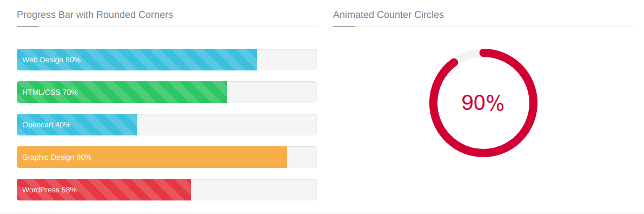Click the gray unfilled area of Opencart bar
The height and width of the screenshot is (214, 644).
pyautogui.click(x=227, y=125)
